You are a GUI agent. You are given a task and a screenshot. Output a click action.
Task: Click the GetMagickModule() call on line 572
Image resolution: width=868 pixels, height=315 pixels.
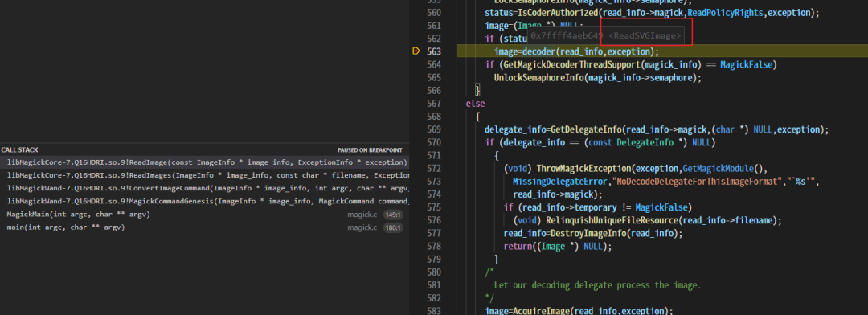click(721, 168)
